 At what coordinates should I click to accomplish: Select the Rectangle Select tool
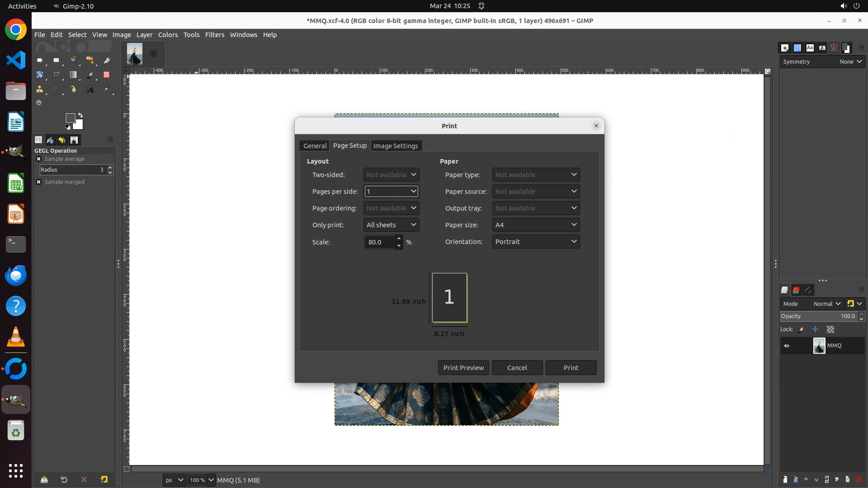(56, 60)
